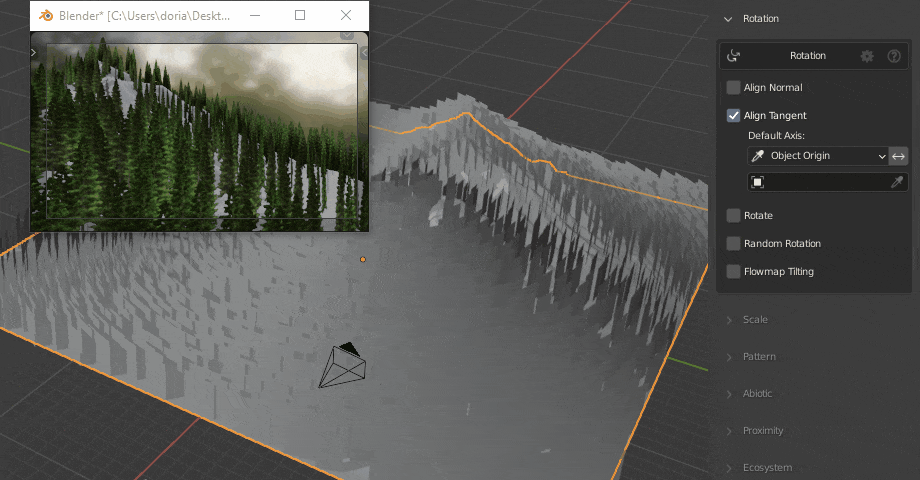The image size is (920, 480).
Task: Click the rendered forest image in render window
Action: (x=201, y=131)
